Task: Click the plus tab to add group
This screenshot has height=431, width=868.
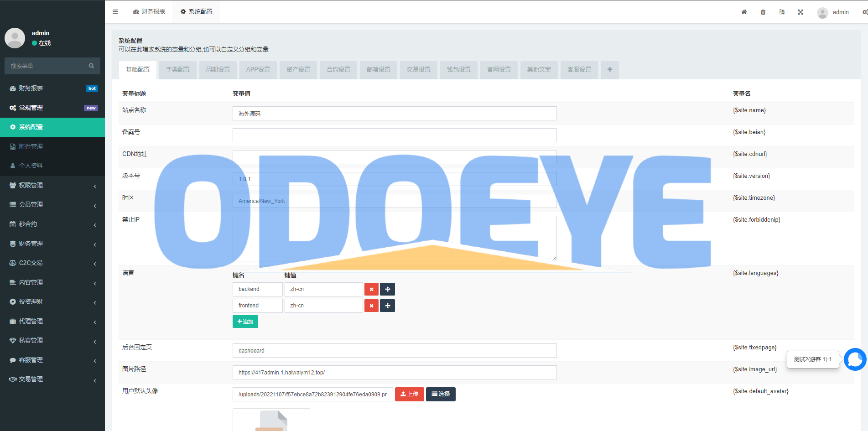Action: (x=610, y=70)
